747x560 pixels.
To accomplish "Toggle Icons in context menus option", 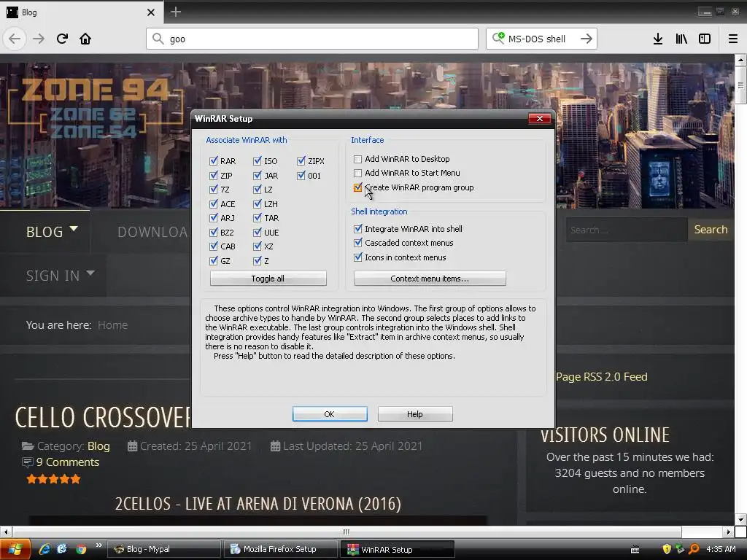I will (x=357, y=257).
